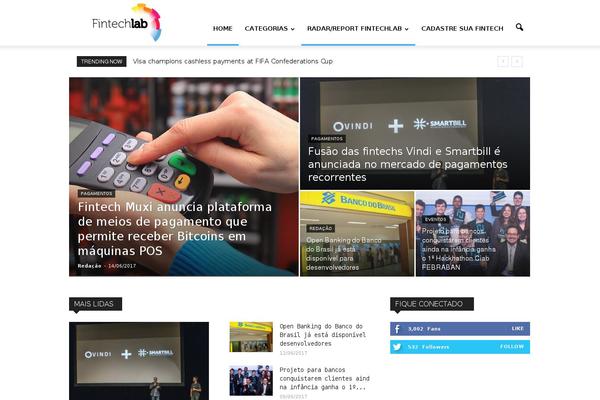Open Banco do Brasil banking featured tile
600x400 pixels.
pyautogui.click(x=357, y=233)
